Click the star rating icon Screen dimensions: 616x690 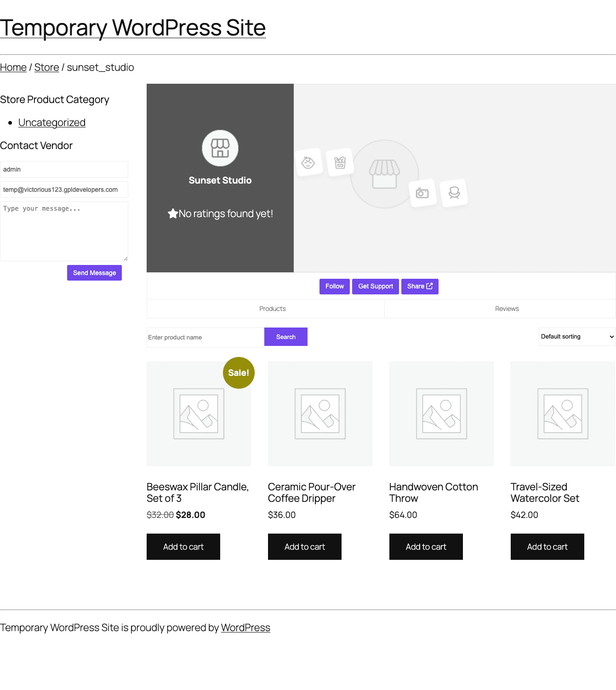tap(173, 213)
